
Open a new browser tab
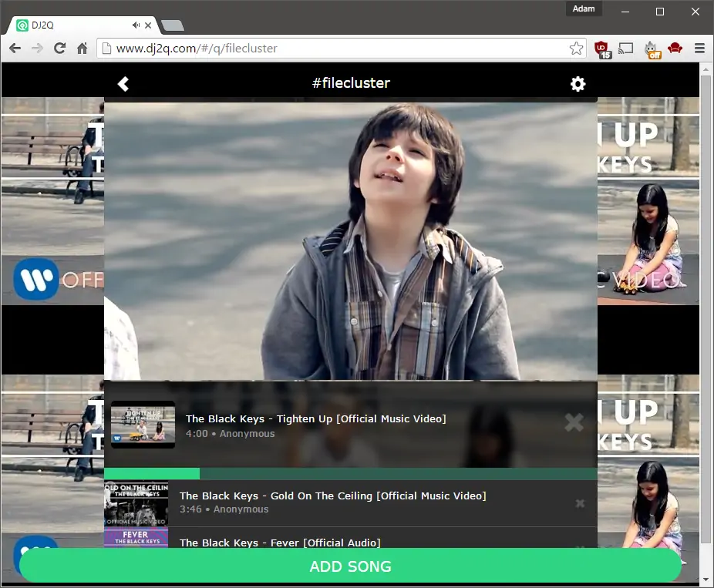pyautogui.click(x=173, y=25)
